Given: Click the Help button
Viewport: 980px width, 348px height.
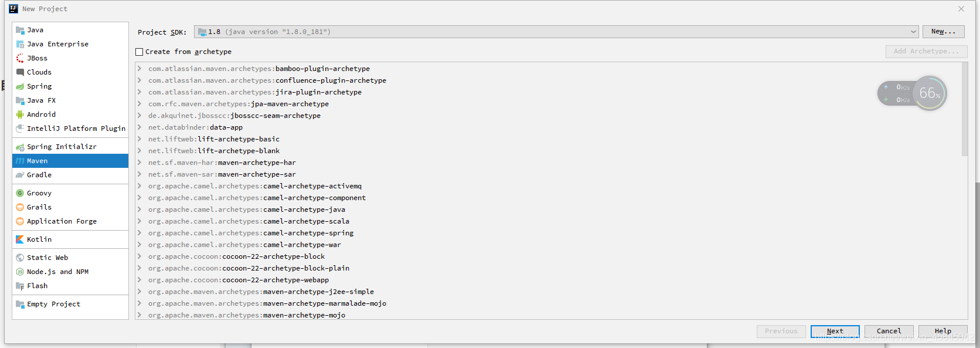Looking at the screenshot, I should 942,332.
